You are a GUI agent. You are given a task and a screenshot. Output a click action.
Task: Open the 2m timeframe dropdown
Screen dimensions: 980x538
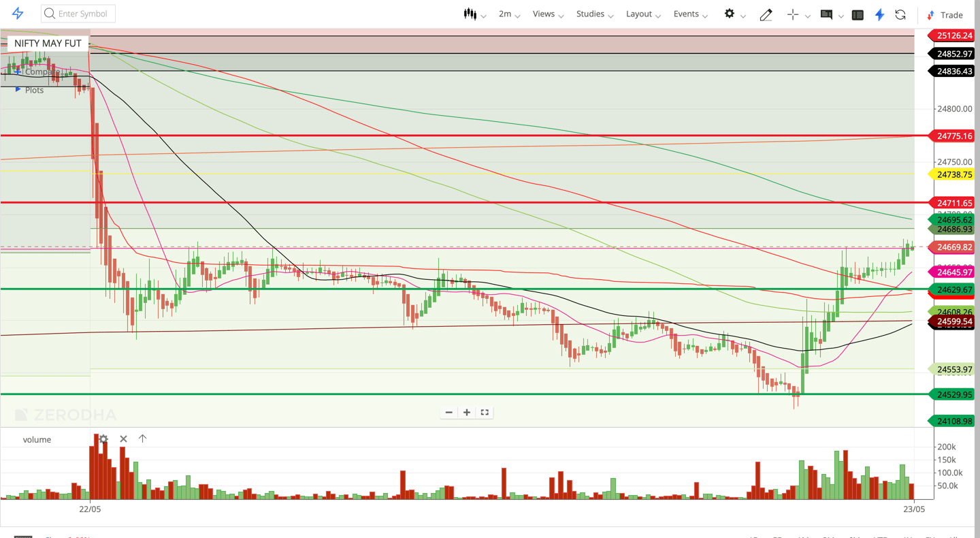509,14
